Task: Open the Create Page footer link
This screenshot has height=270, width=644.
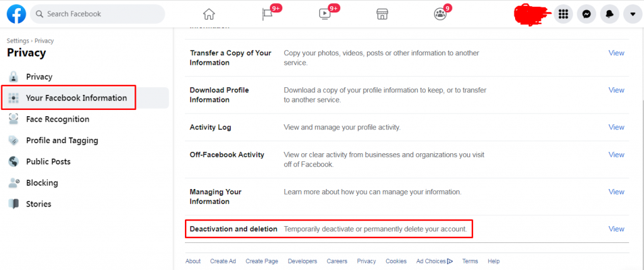Action: click(262, 261)
